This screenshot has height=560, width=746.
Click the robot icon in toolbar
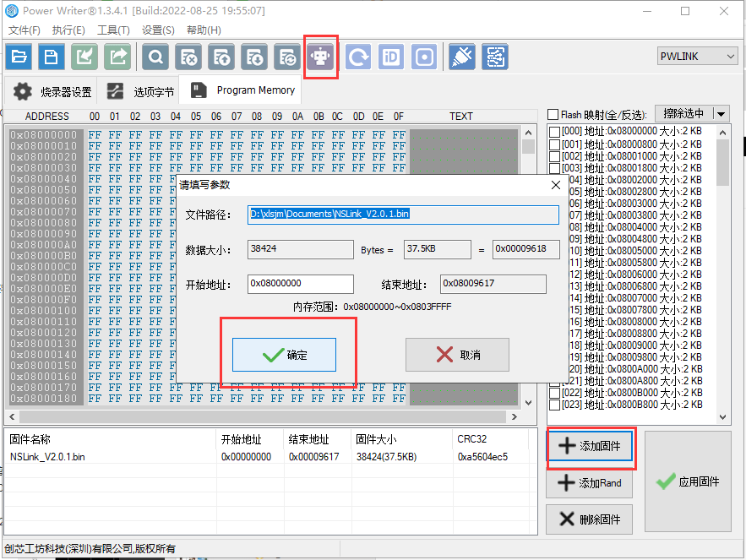coord(322,57)
